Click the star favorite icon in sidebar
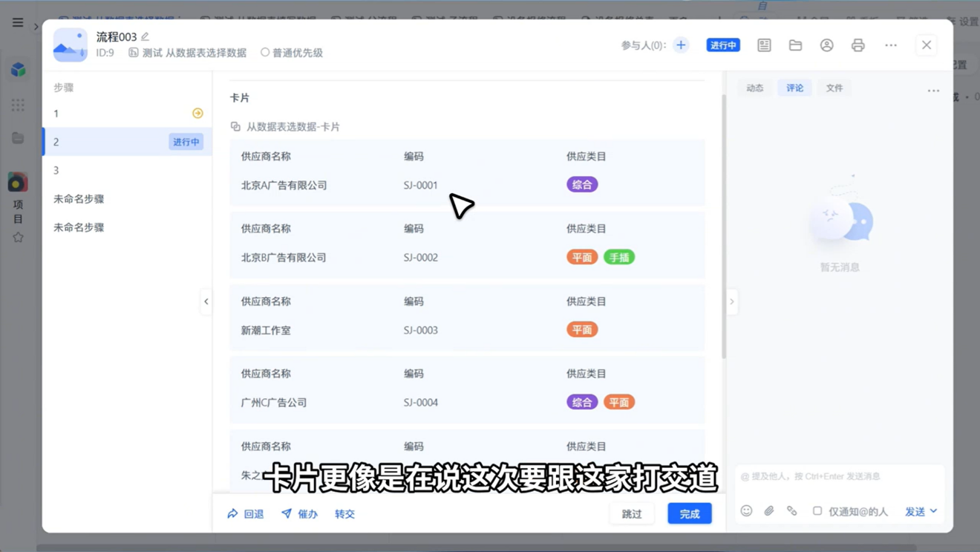This screenshot has height=552, width=980. pyautogui.click(x=18, y=238)
